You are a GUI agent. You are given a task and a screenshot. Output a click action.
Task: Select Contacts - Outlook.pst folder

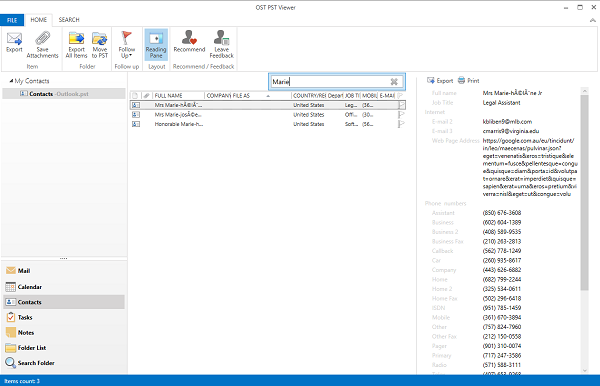[x=64, y=94]
